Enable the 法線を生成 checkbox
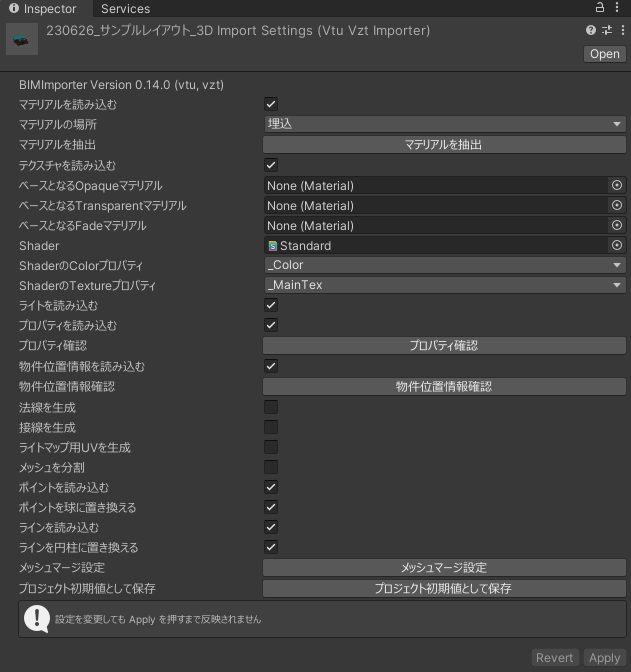The height and width of the screenshot is (672, 631). [271, 407]
